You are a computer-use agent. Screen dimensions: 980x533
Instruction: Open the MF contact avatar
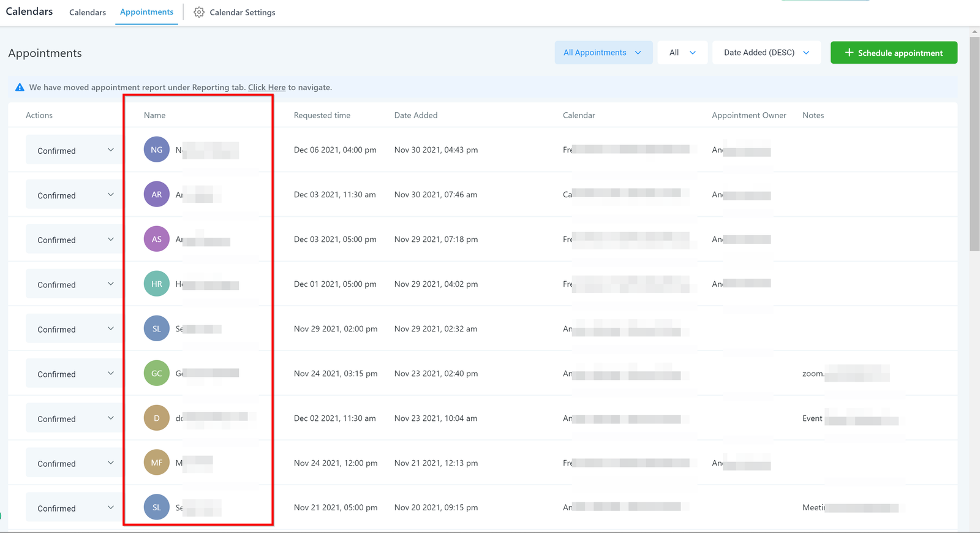(157, 463)
